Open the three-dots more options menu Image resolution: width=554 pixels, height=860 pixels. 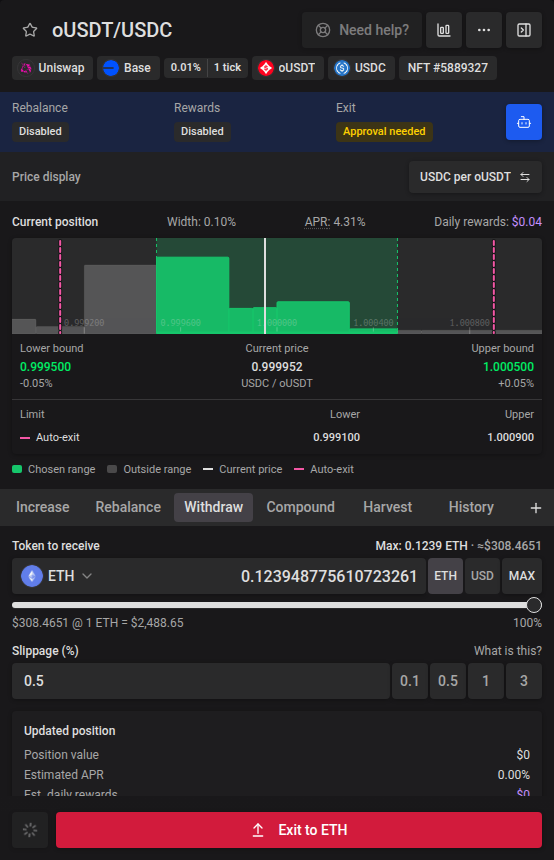[484, 30]
